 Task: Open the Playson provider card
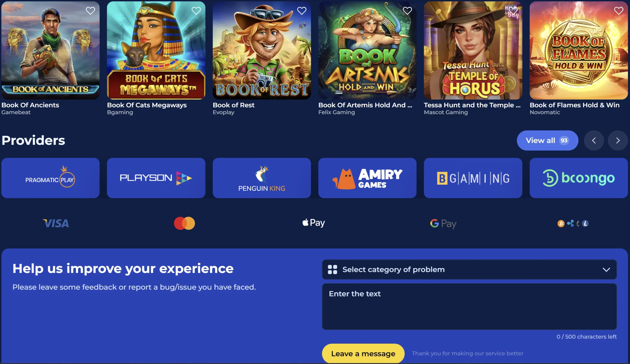(x=156, y=178)
